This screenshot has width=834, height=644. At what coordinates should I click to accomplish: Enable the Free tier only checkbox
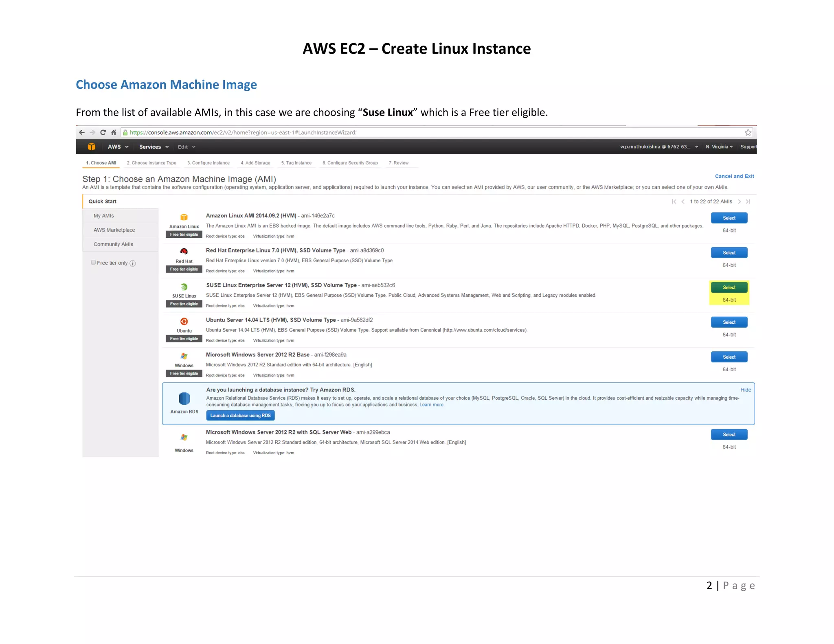(93, 263)
